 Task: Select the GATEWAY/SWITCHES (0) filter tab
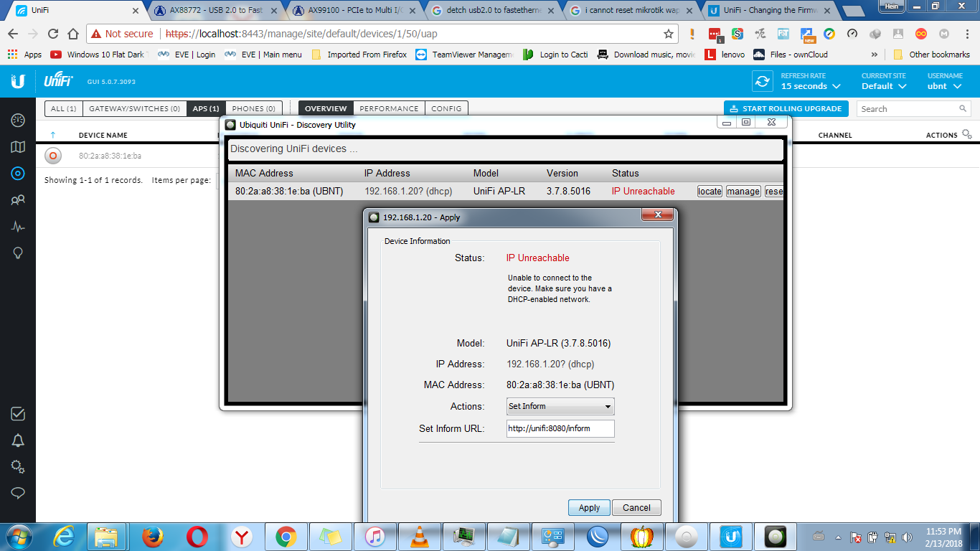click(134, 108)
